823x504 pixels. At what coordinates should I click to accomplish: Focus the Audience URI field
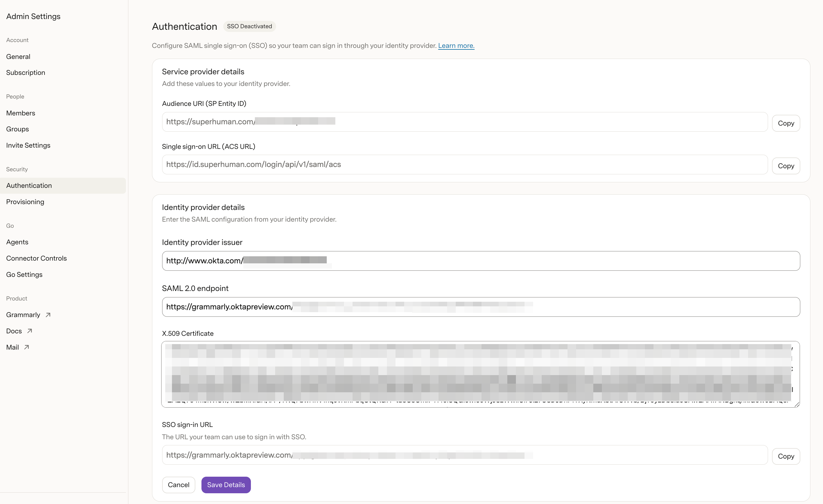[465, 122]
